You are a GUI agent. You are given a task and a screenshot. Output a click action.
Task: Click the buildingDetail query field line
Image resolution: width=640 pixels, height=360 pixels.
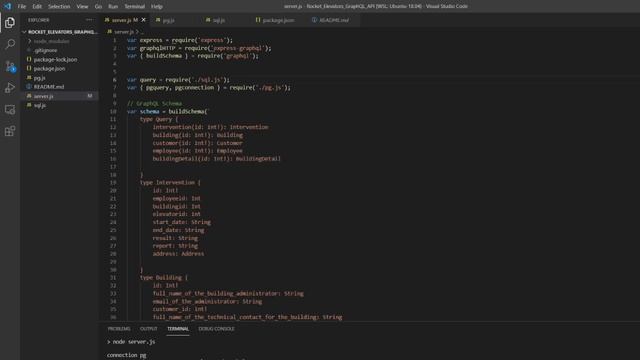[x=216, y=159]
